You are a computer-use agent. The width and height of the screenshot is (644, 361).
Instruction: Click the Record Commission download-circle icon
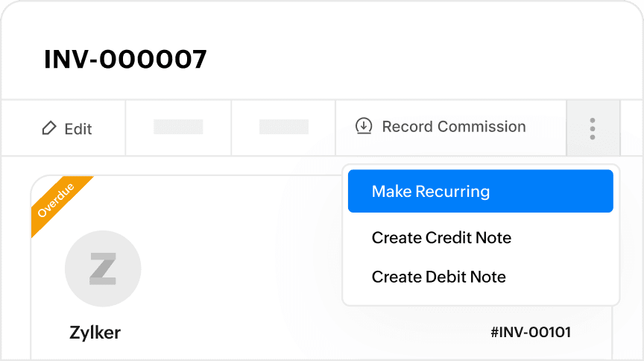(x=364, y=127)
